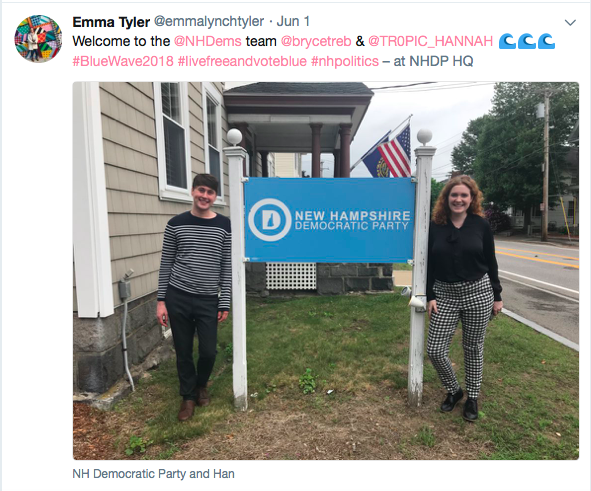Open the @emmalynchtyler handle
Image resolution: width=591 pixels, height=491 pixels.
click(x=209, y=22)
